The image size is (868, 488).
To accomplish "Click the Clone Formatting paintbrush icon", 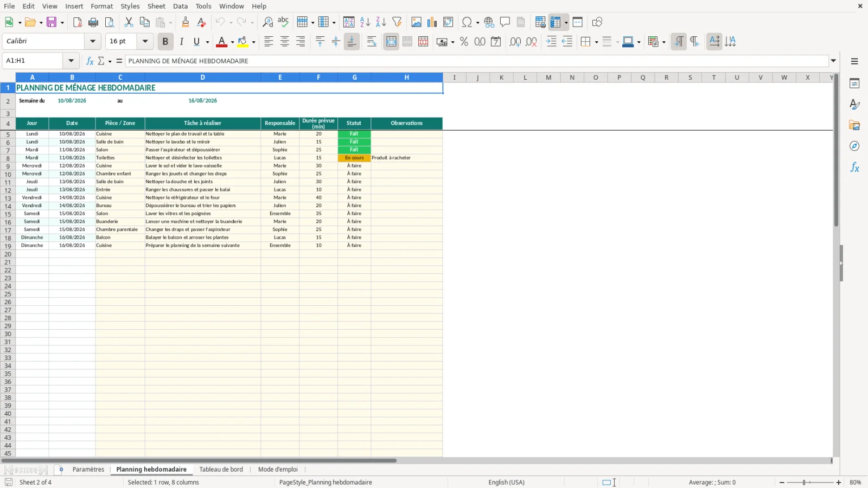I will click(186, 22).
